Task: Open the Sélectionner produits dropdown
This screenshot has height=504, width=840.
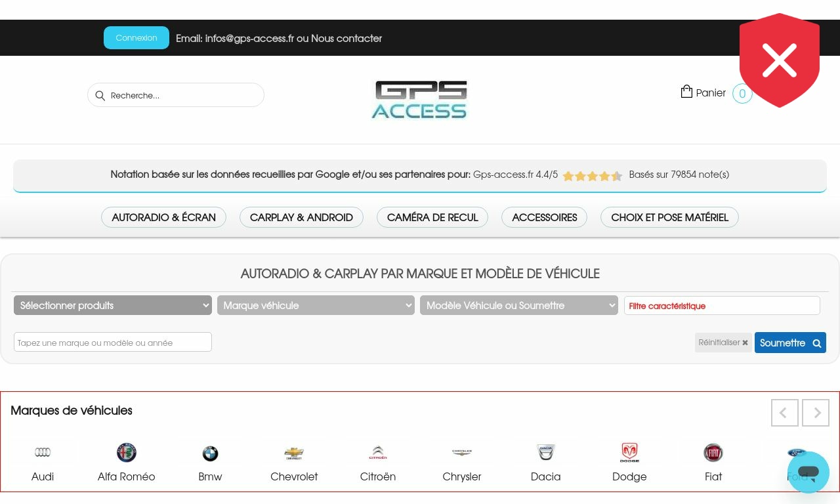Action: point(113,305)
